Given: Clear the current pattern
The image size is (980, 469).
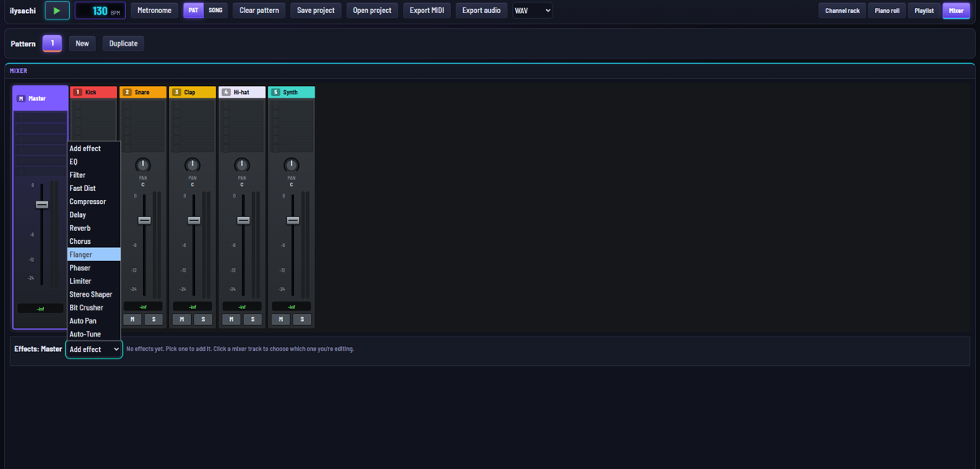Looking at the screenshot, I should click(259, 11).
